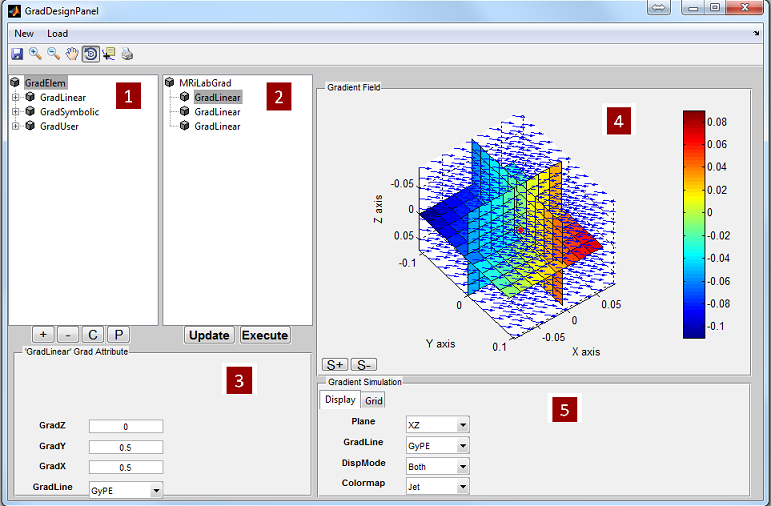The height and width of the screenshot is (506, 771).
Task: Click the Print figure icon
Action: pyautogui.click(x=127, y=54)
